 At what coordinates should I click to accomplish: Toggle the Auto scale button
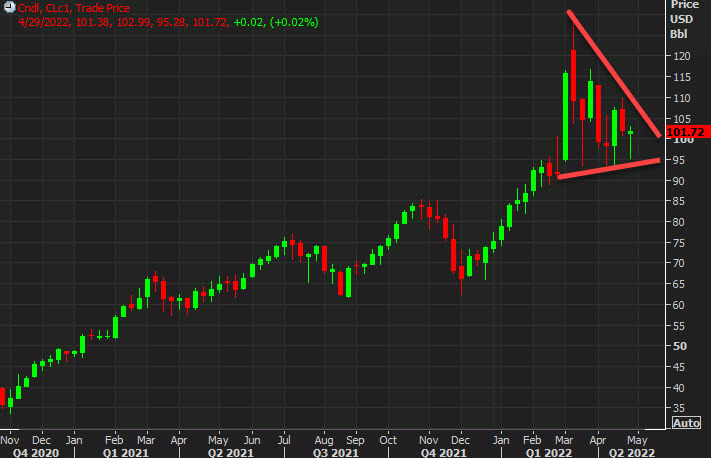(685, 423)
